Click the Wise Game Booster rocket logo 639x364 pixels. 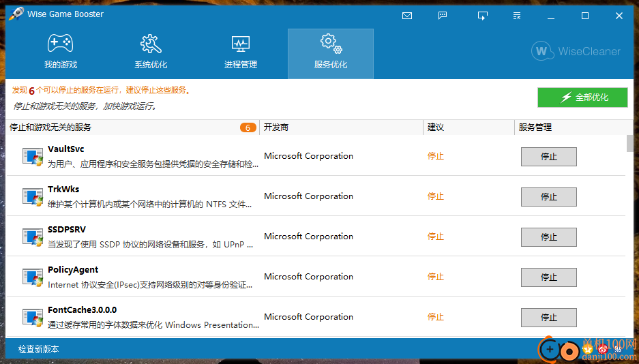(x=16, y=14)
